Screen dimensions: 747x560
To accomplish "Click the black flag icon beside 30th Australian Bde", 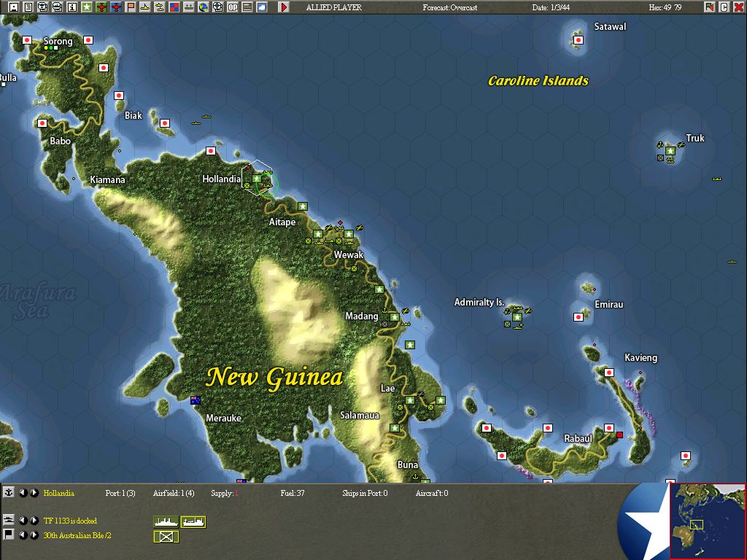I will coord(8,534).
